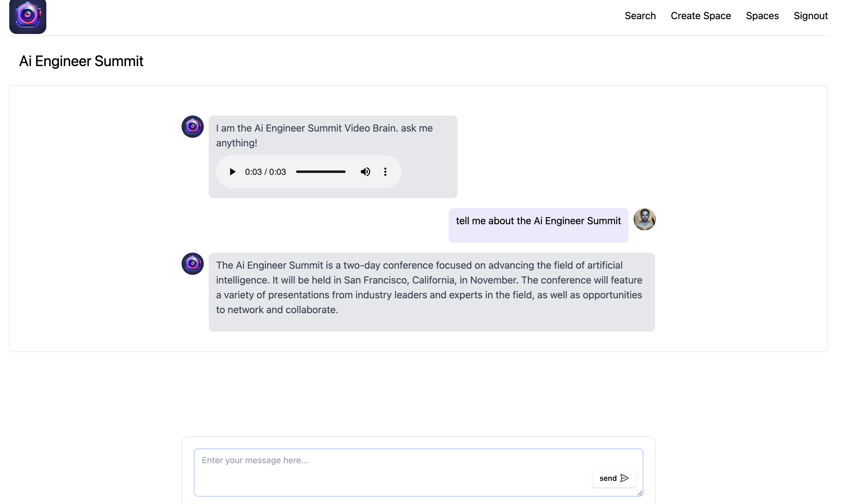Open the Search page

pos(640,16)
